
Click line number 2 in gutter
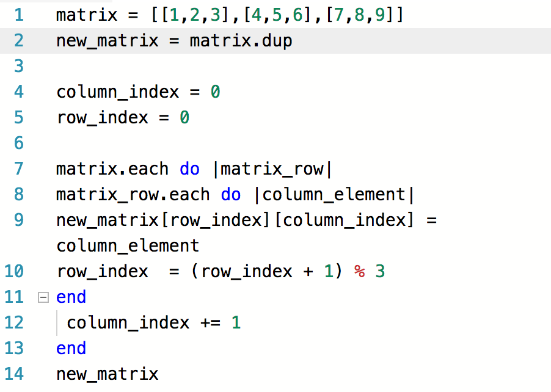19,41
